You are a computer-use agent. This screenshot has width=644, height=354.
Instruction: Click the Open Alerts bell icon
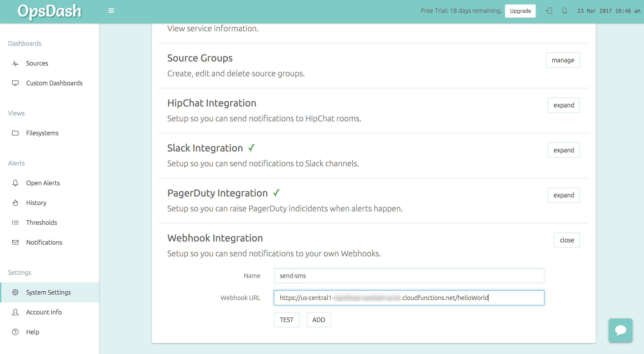click(15, 183)
